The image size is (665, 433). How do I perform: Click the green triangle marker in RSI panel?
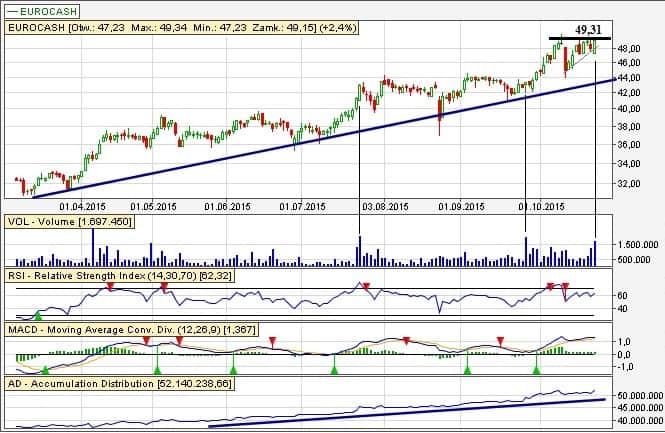[38, 315]
